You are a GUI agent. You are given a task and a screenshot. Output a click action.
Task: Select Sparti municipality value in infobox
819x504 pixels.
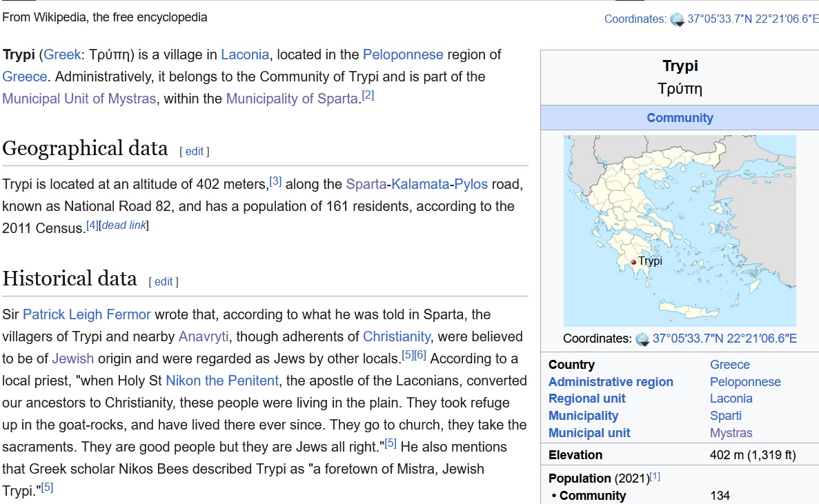(726, 416)
